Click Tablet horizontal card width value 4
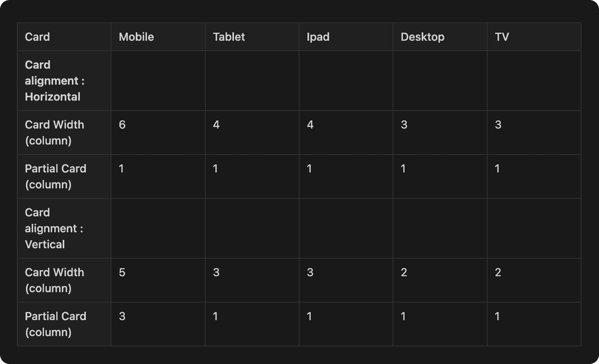Viewport: 599px width, 364px height. [216, 125]
